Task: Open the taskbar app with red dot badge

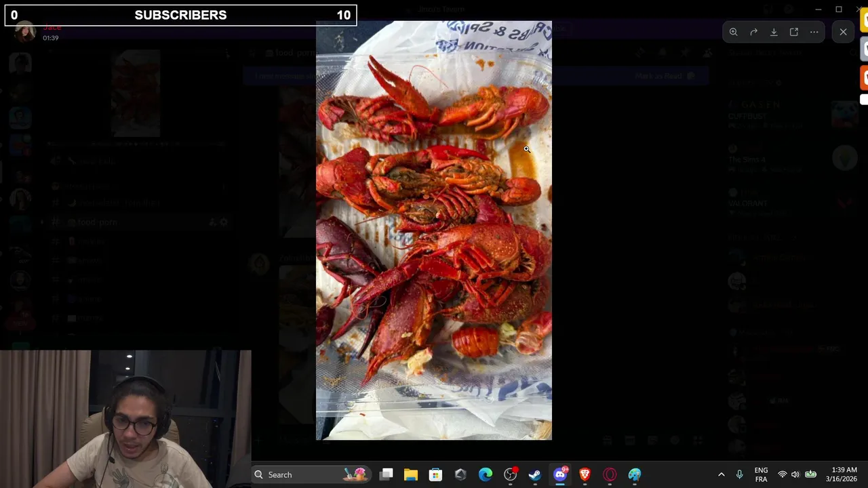Action: 511,474
